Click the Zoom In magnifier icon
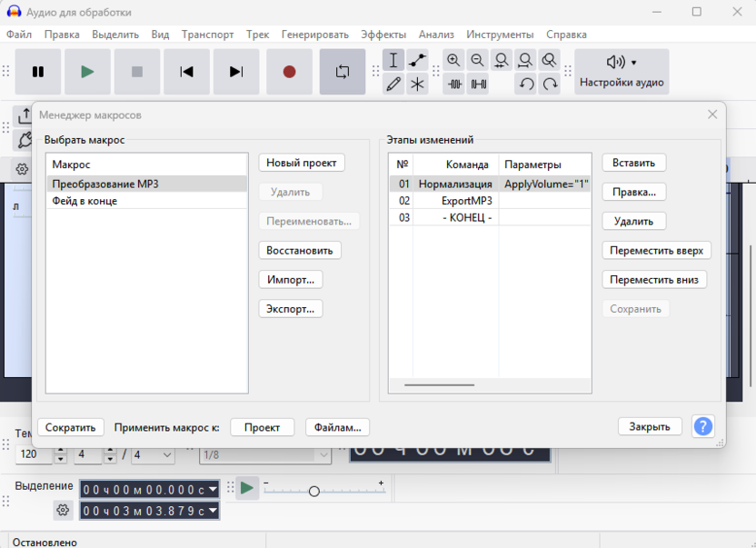Viewport: 756px width, 548px height. (453, 61)
